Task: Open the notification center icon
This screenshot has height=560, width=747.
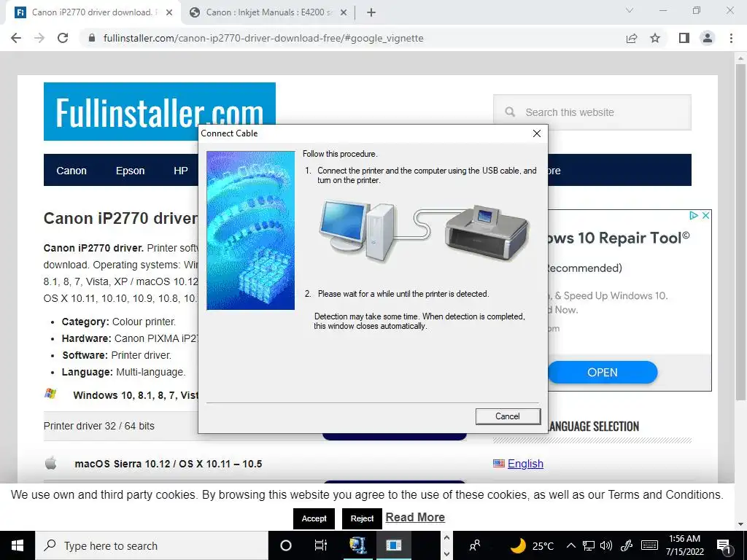Action: pyautogui.click(x=724, y=547)
